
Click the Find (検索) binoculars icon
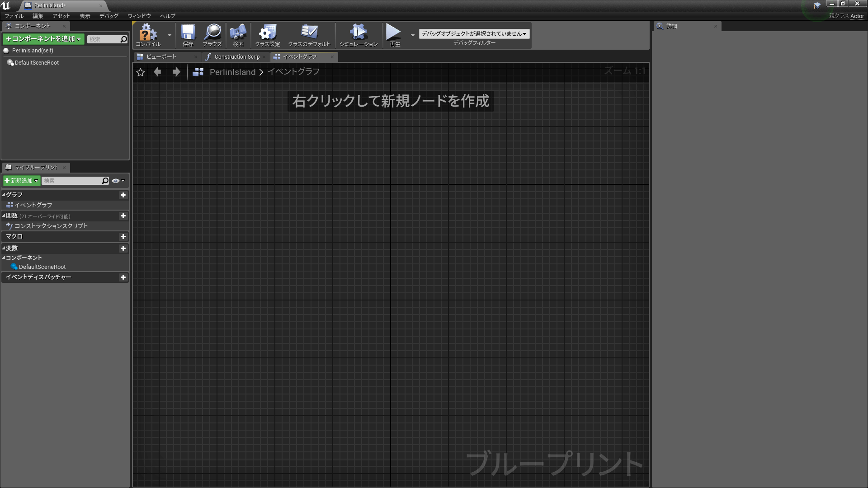tap(238, 33)
